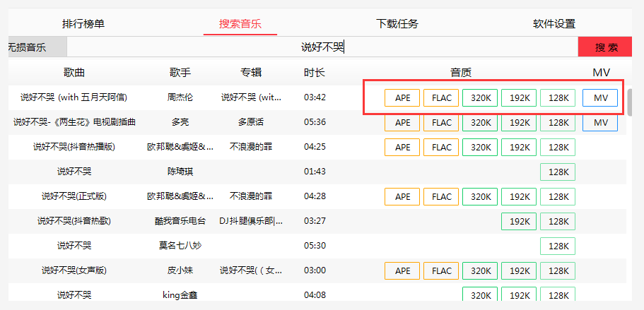Click FLAC for 皮小妹 女声版 song
Viewport: 644px width, 310px height.
coord(441,270)
